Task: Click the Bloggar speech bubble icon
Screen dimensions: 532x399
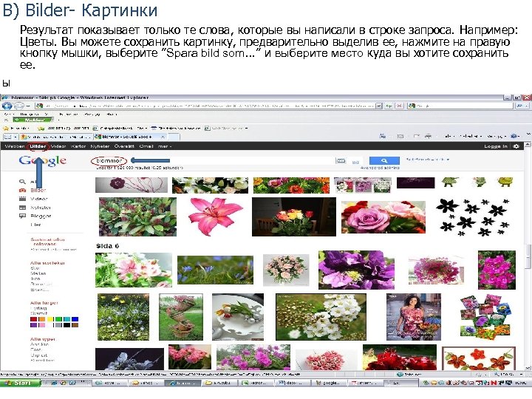Action: (22, 216)
